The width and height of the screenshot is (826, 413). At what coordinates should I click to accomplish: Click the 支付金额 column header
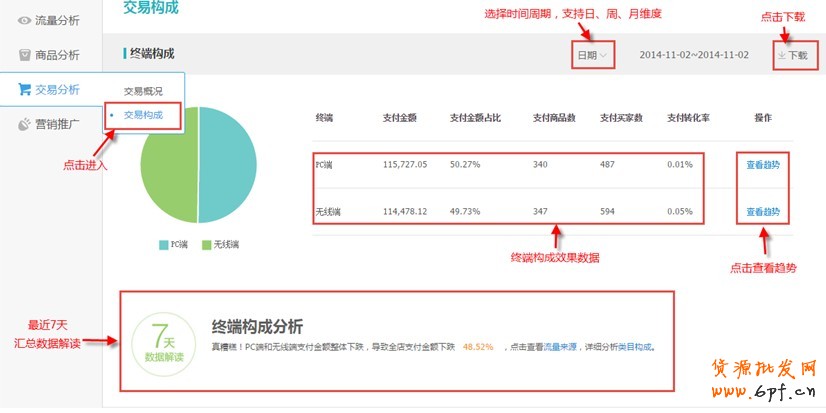tap(399, 118)
